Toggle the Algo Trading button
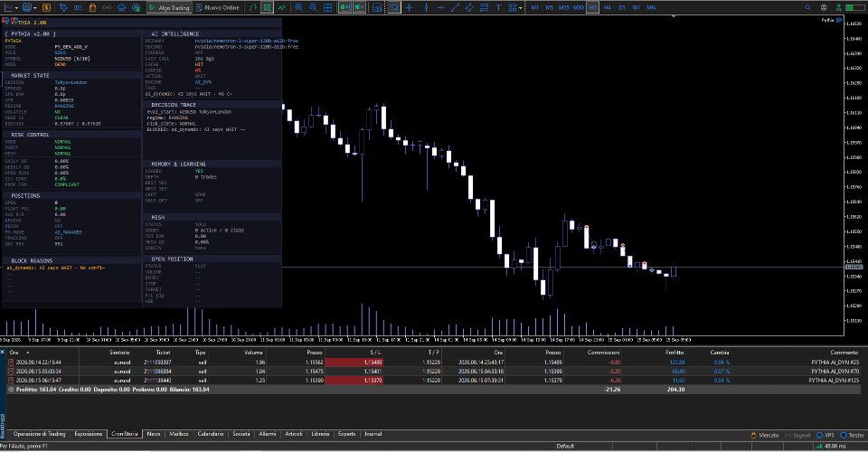This screenshot has height=452, width=868. coord(169,8)
